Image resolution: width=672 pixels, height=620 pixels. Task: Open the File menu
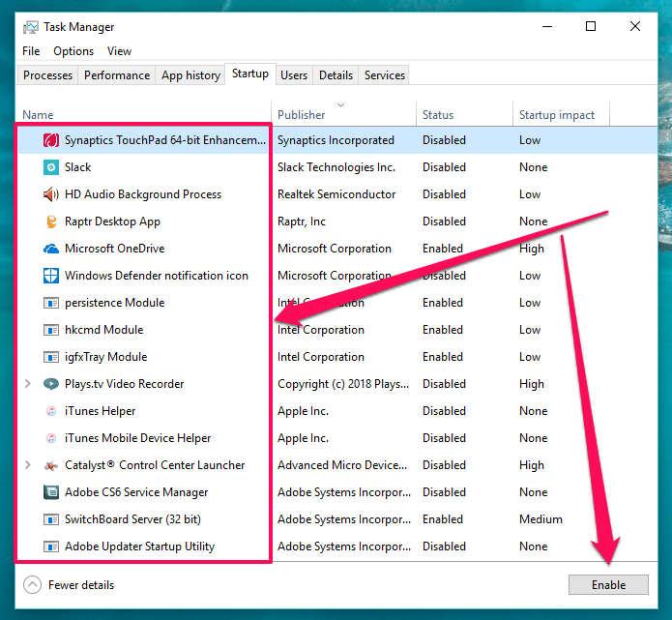[x=31, y=51]
